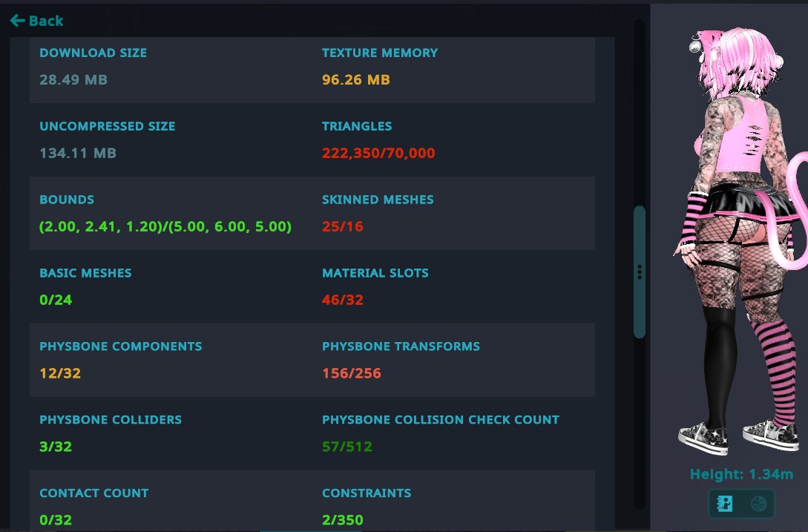The image size is (808, 532).
Task: Click the three-dot grip on the scrollbar
Action: point(640,272)
